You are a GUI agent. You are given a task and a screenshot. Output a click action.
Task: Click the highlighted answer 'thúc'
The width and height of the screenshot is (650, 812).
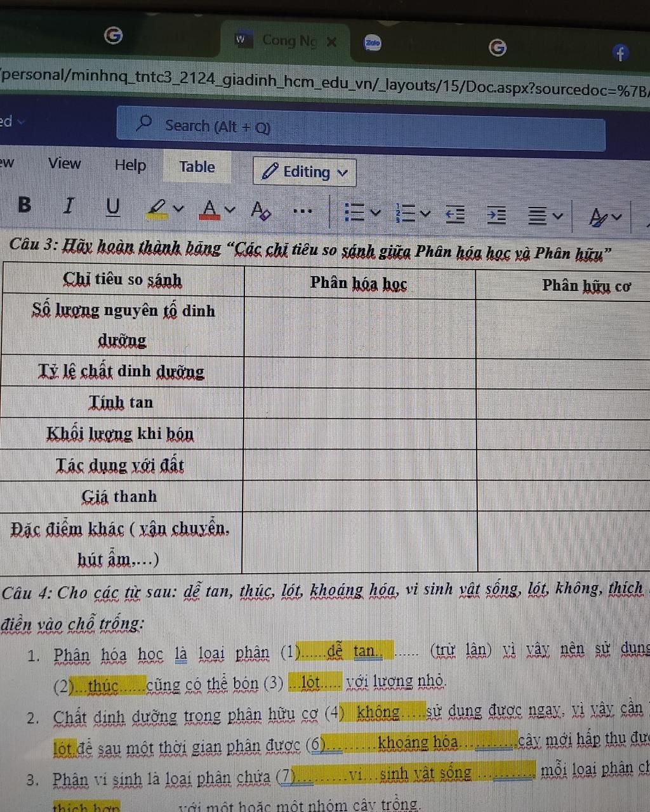[x=103, y=686]
